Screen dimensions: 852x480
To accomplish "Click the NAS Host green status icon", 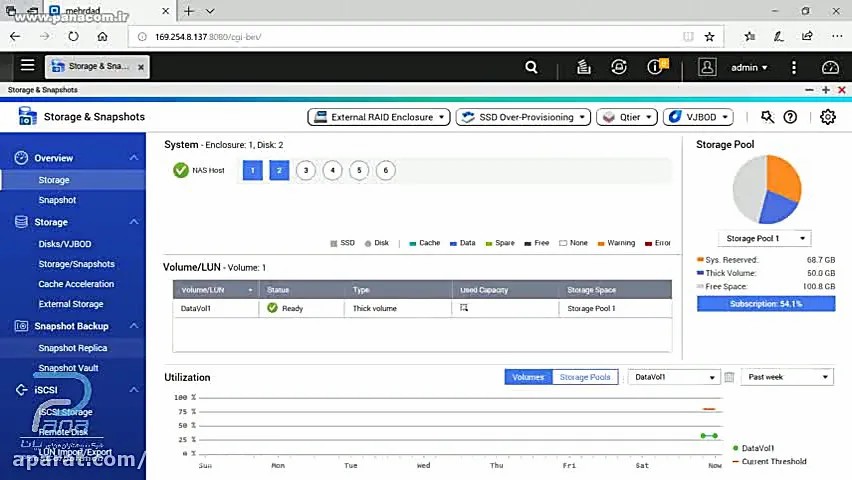I will tap(180, 170).
